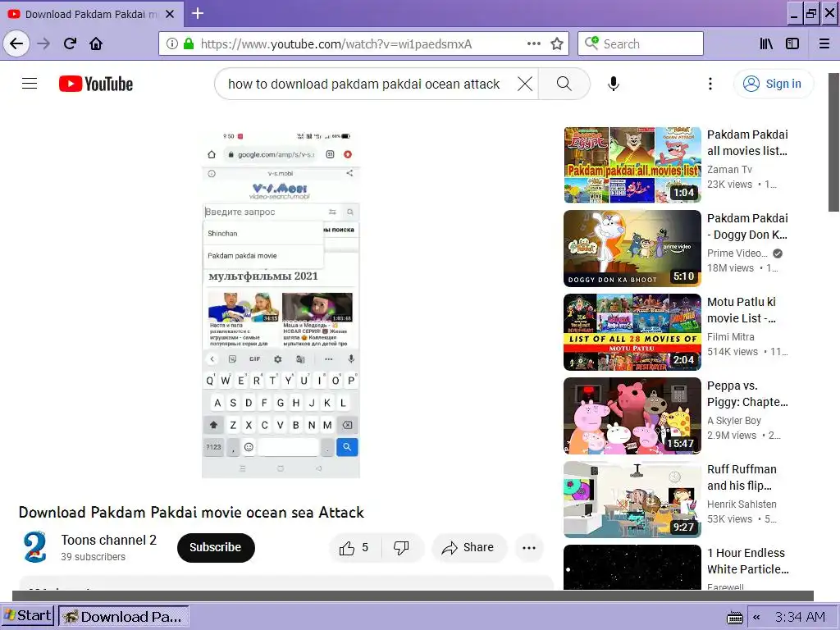840x630 pixels.
Task: Share this video
Action: point(468,547)
